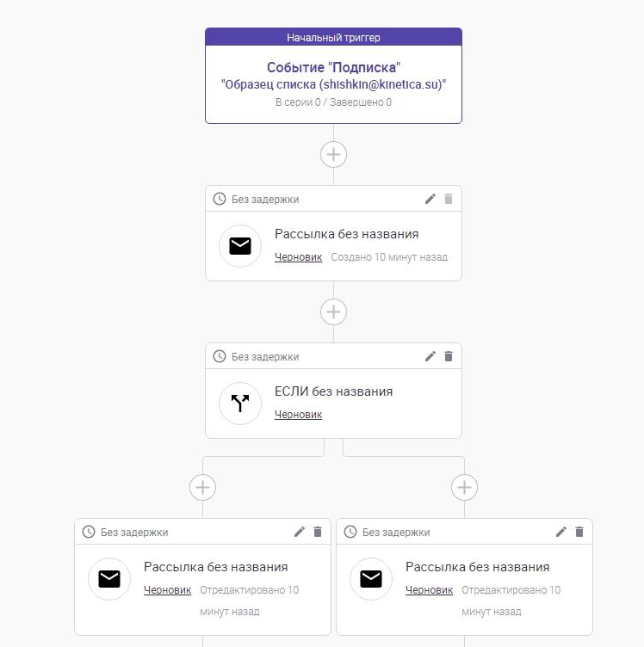Edit the bottom-left mailing step
This screenshot has width=644, height=647.
click(300, 532)
